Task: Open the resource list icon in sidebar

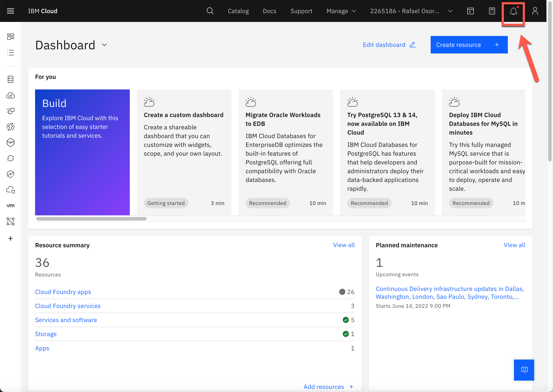Action: point(11,53)
